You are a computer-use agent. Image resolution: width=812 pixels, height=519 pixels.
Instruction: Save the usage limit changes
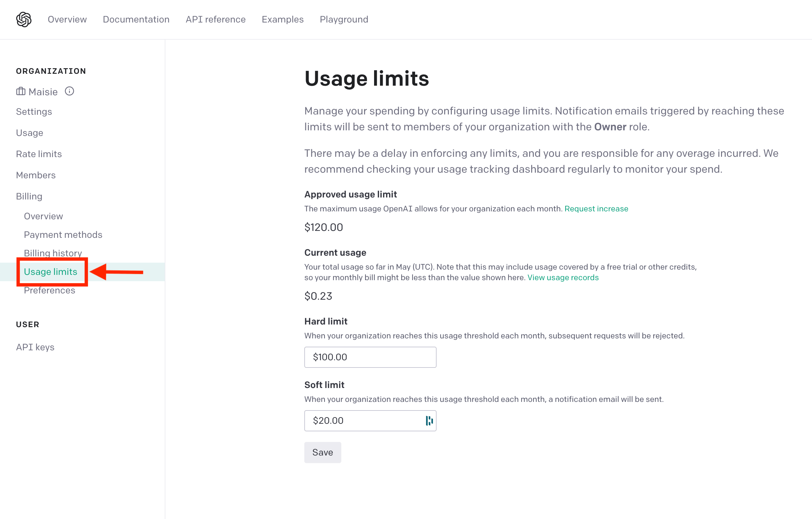322,452
